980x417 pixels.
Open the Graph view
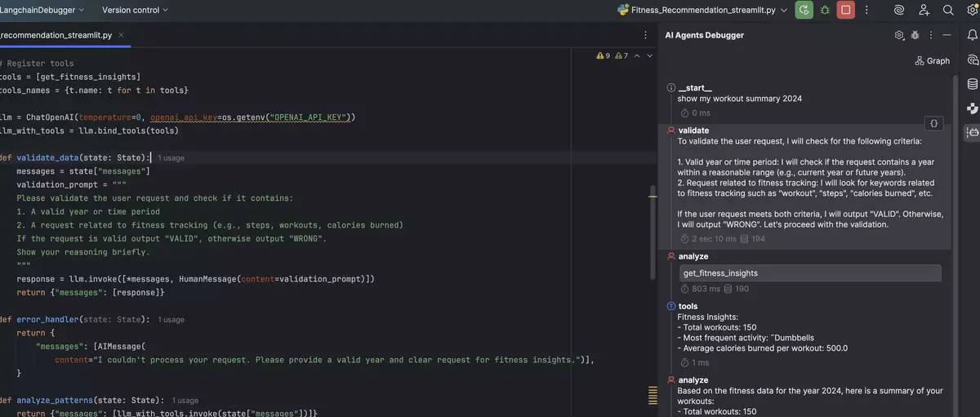pyautogui.click(x=933, y=60)
